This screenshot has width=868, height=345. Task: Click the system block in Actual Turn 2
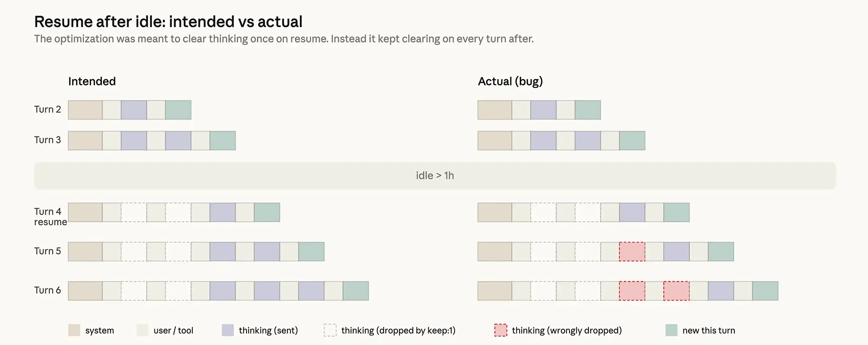tap(495, 110)
